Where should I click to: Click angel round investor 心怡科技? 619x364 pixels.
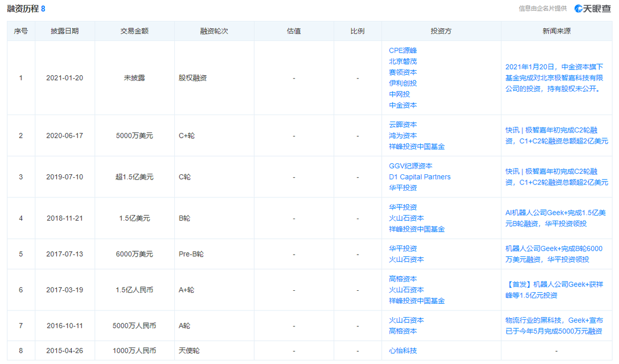tap(403, 351)
